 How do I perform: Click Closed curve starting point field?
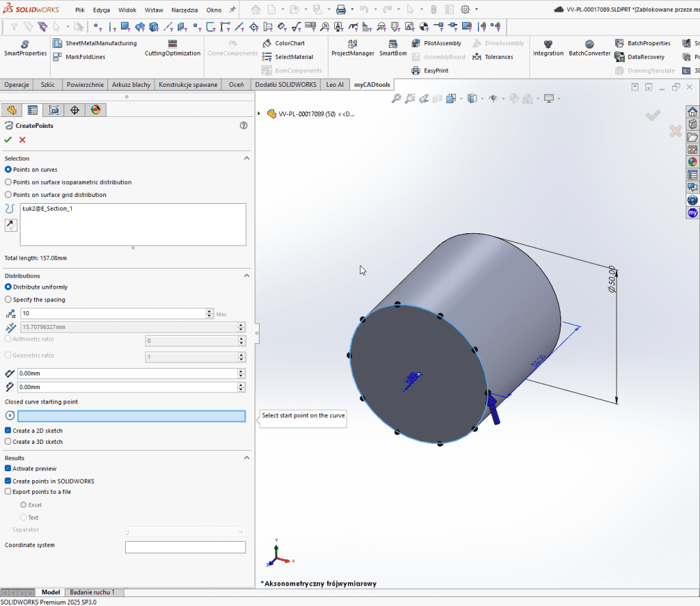[x=131, y=416]
